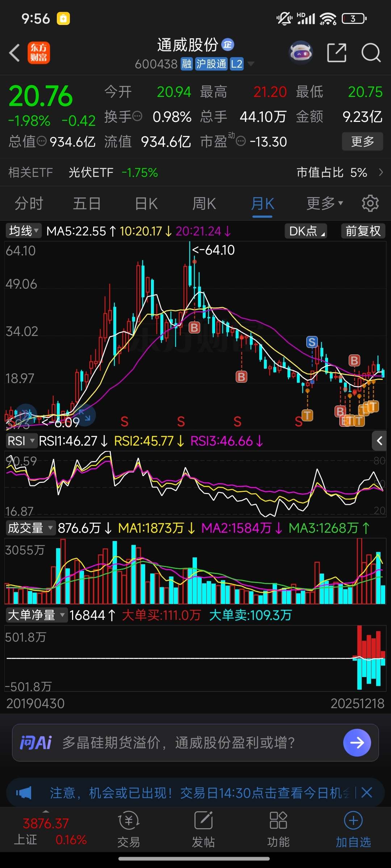Image resolution: width=391 pixels, height=868 pixels.
Task: Switch to 五日 tab
Action: (87, 203)
